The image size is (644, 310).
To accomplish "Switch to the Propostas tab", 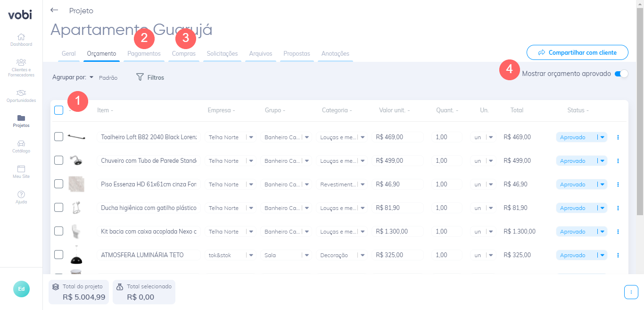I will click(x=297, y=54).
